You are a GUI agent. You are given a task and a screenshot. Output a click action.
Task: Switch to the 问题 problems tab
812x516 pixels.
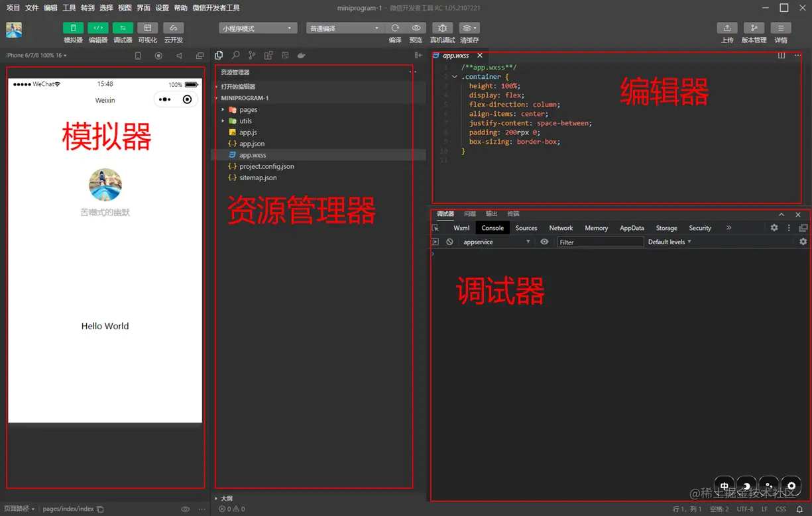(x=470, y=214)
